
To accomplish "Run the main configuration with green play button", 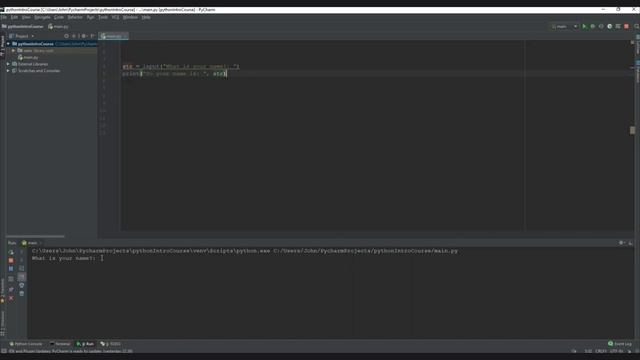I will pos(584,26).
